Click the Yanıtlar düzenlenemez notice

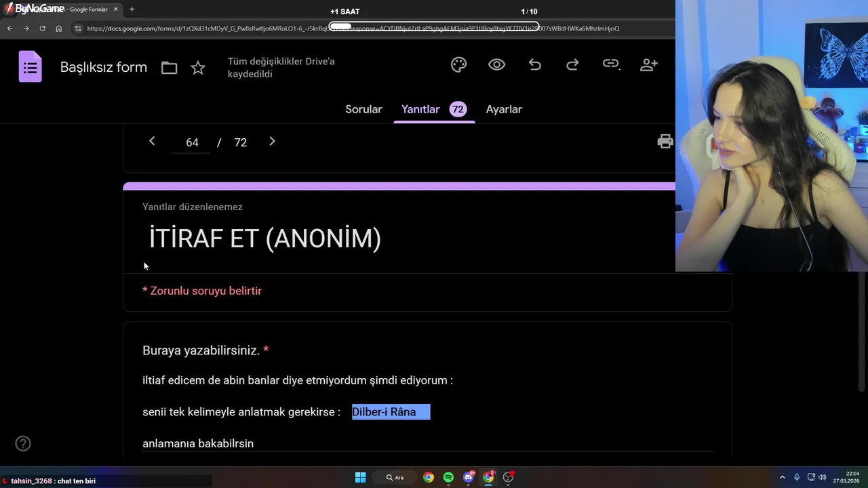193,207
